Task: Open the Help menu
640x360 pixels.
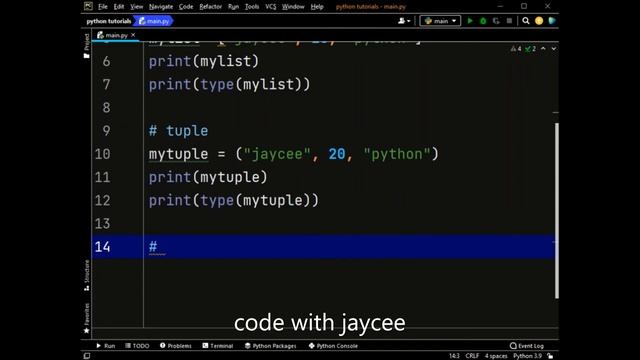Action: coord(317,7)
